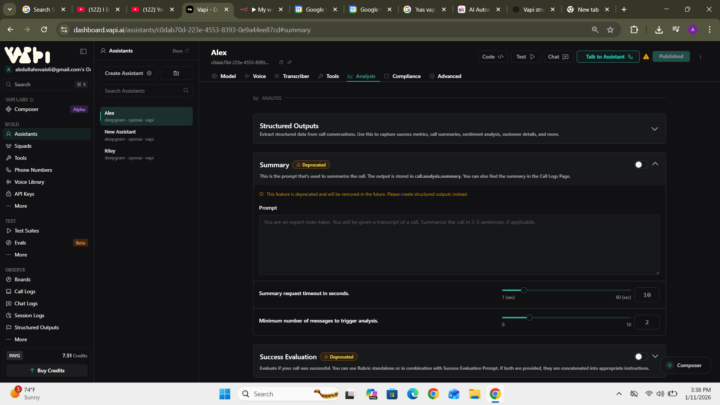Viewport: 720px width, 405px height.
Task: Select the New Assistant entry
Action: click(x=146, y=135)
